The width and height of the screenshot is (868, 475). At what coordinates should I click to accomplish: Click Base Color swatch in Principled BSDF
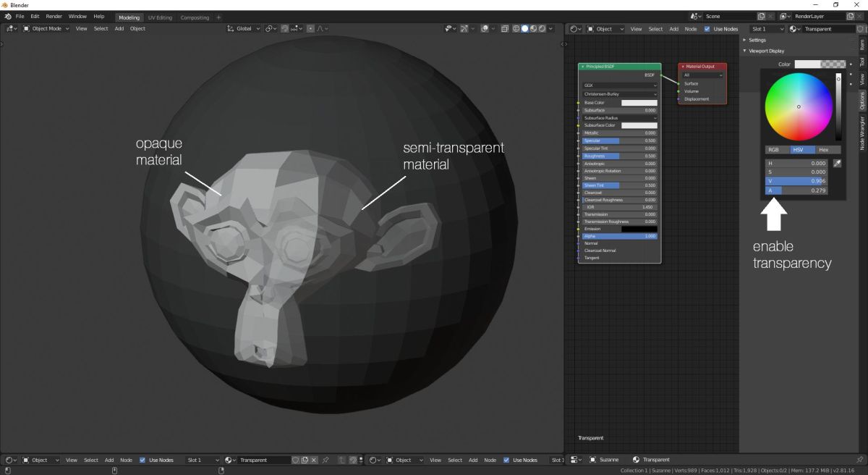[x=639, y=103]
